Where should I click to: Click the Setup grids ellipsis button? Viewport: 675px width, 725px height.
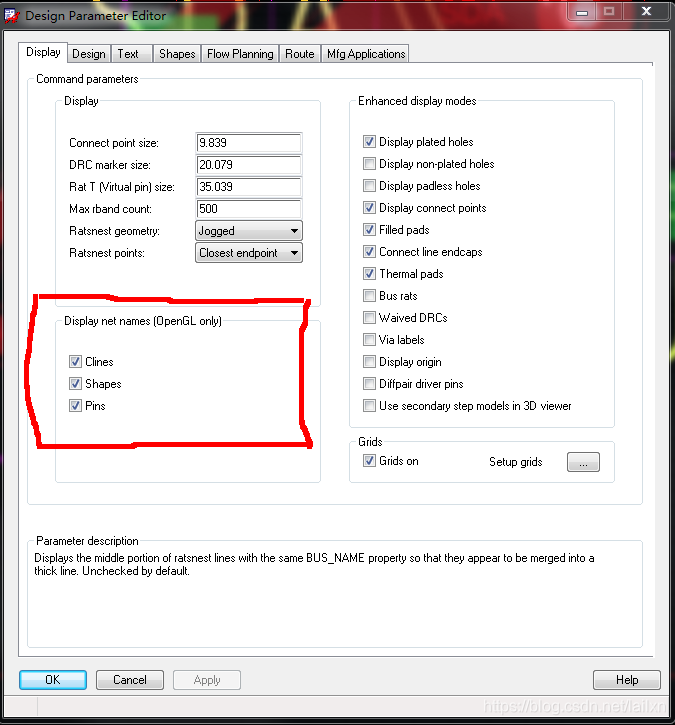[583, 462]
